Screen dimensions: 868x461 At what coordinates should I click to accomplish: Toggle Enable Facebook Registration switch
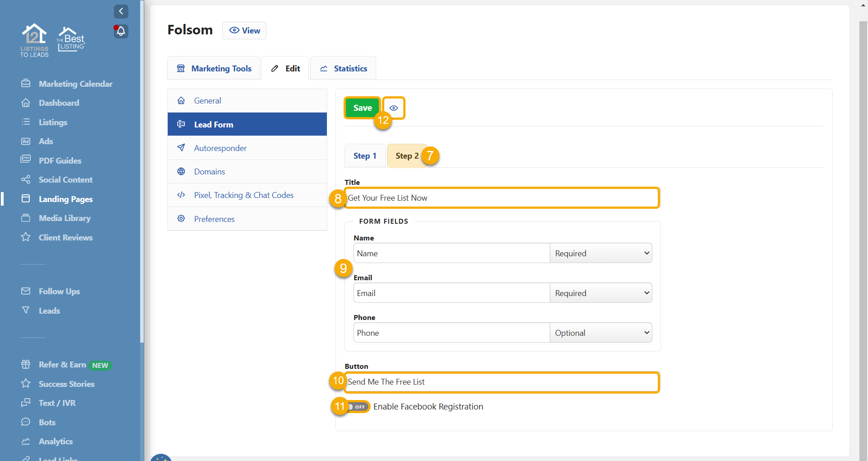[358, 407]
